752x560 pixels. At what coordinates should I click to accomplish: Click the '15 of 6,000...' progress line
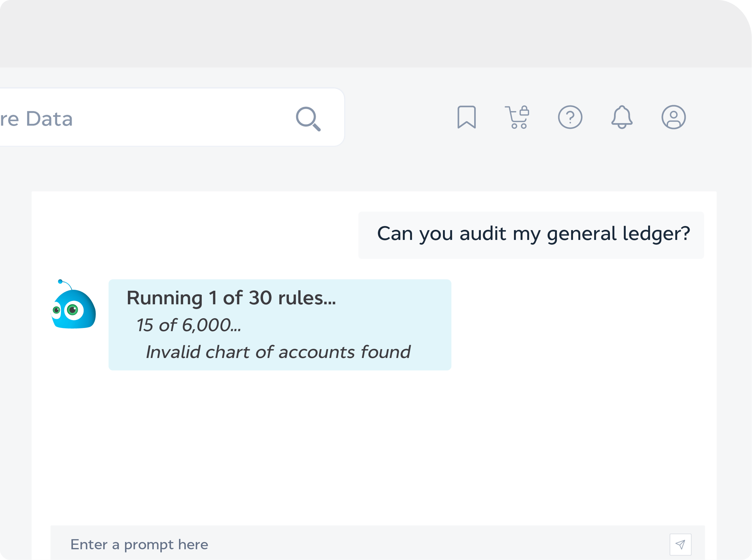(188, 325)
